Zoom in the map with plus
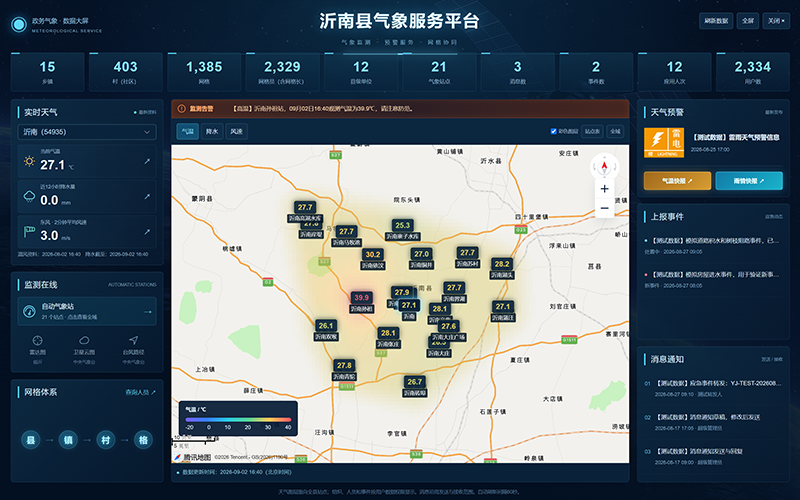 pos(605,189)
